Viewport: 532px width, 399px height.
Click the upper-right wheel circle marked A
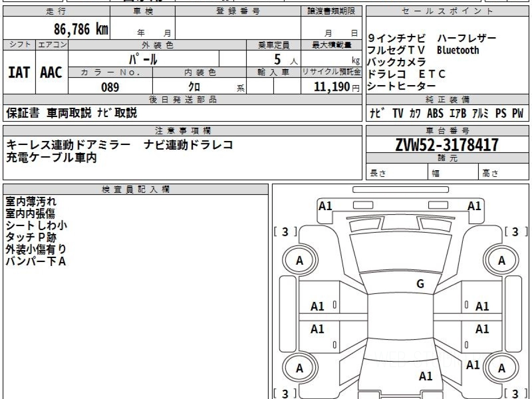pos(501,261)
